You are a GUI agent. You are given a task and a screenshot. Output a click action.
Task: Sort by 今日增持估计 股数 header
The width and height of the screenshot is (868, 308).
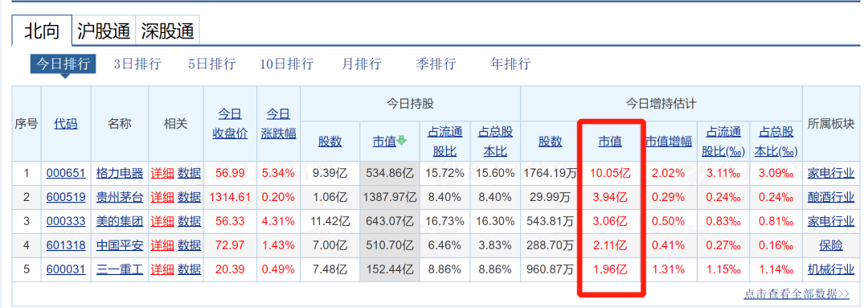[x=551, y=142]
